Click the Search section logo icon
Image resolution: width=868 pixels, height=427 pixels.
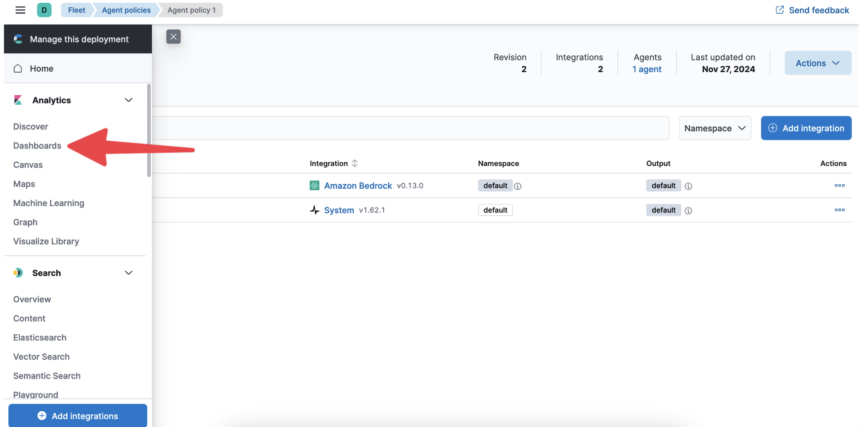(x=18, y=273)
